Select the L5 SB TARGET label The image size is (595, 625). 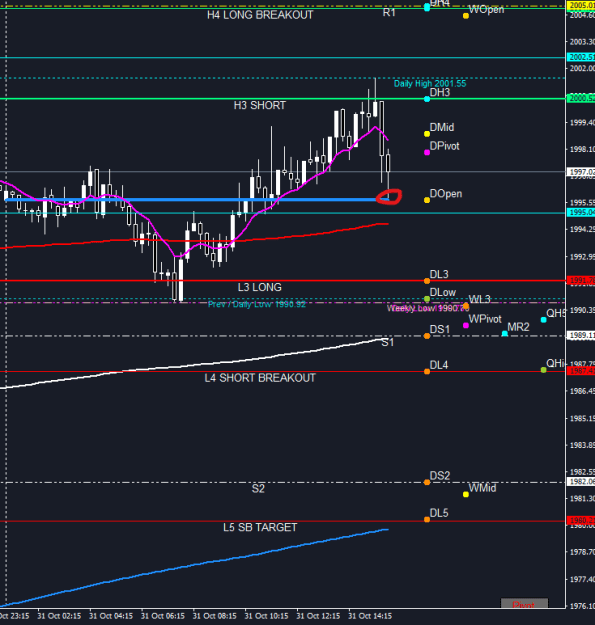tap(260, 527)
